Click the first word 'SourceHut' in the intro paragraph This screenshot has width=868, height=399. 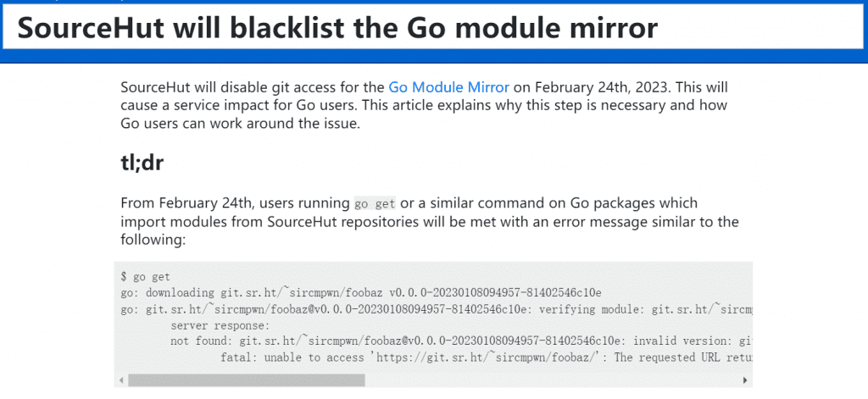[149, 87]
